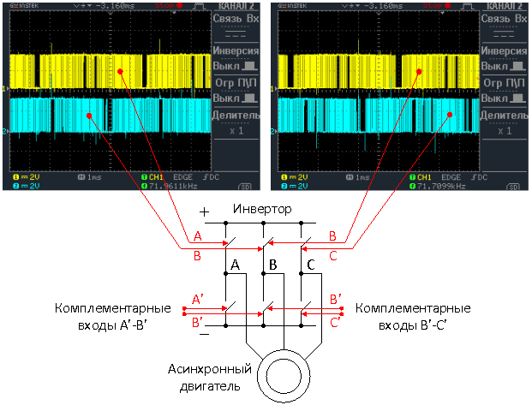Click lower switch of inverter phase B
This screenshot has width=532, height=405.
[x=267, y=307]
